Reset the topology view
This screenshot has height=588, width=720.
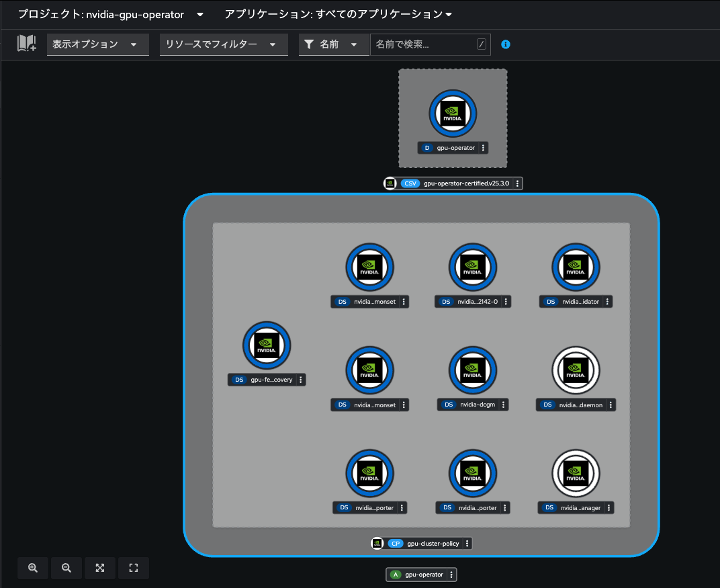tap(133, 568)
